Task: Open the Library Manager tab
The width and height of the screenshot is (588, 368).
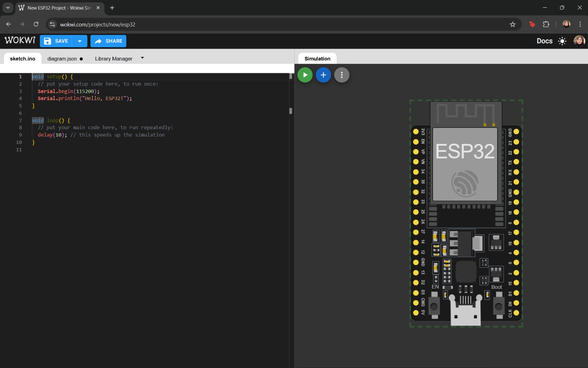Action: click(x=114, y=59)
